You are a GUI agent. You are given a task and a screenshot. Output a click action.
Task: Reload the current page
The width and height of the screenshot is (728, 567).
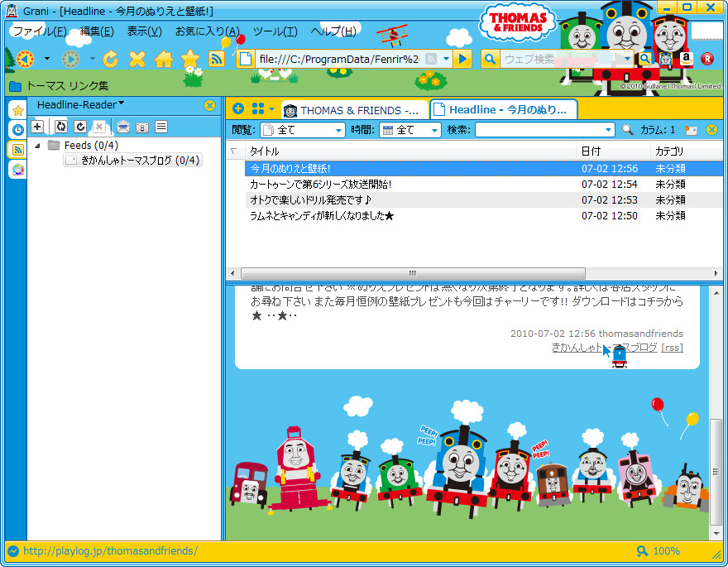click(x=109, y=59)
